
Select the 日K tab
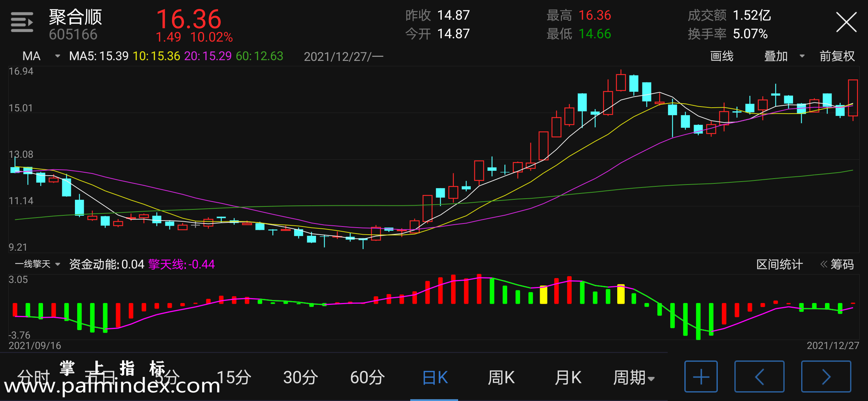tap(435, 378)
